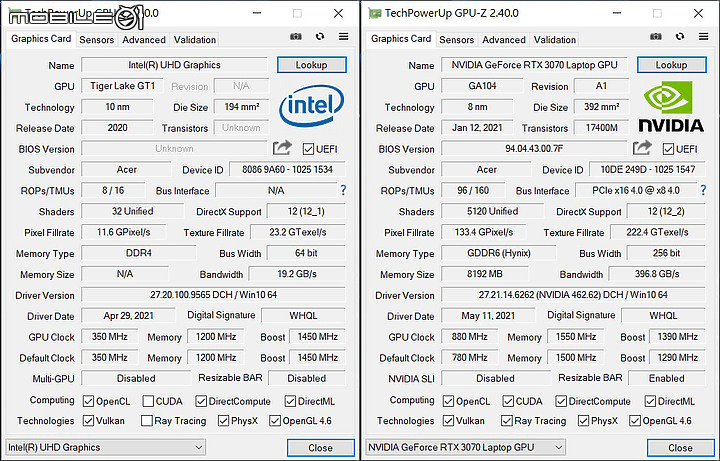
Task: Click the Name field showing NVIDIA GeForce RTX 3070 Laptop GPU
Action: coord(534,65)
